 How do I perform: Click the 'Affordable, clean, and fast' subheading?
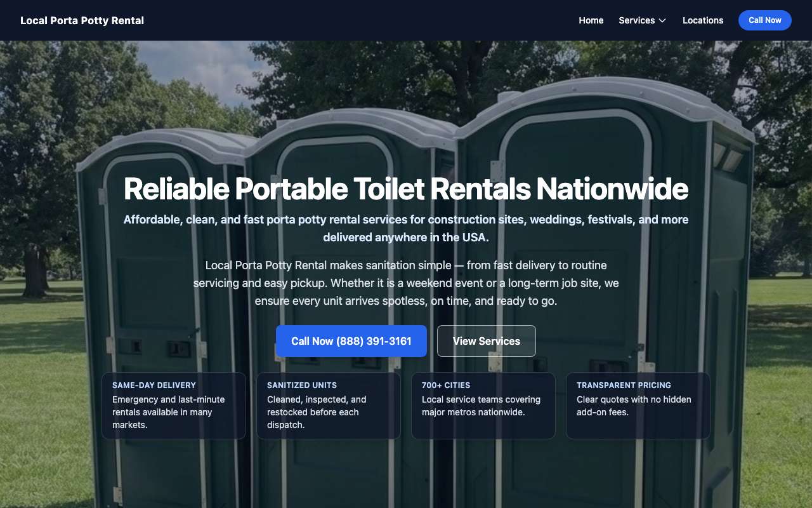pyautogui.click(x=406, y=229)
